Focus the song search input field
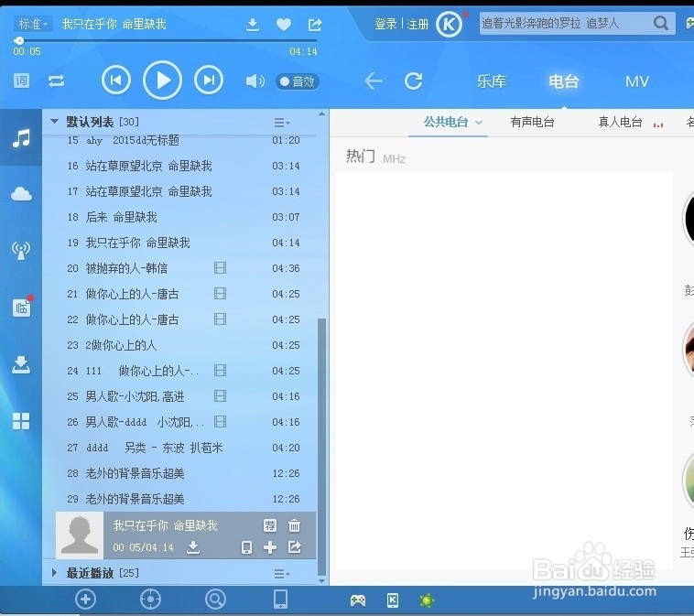 (564, 23)
